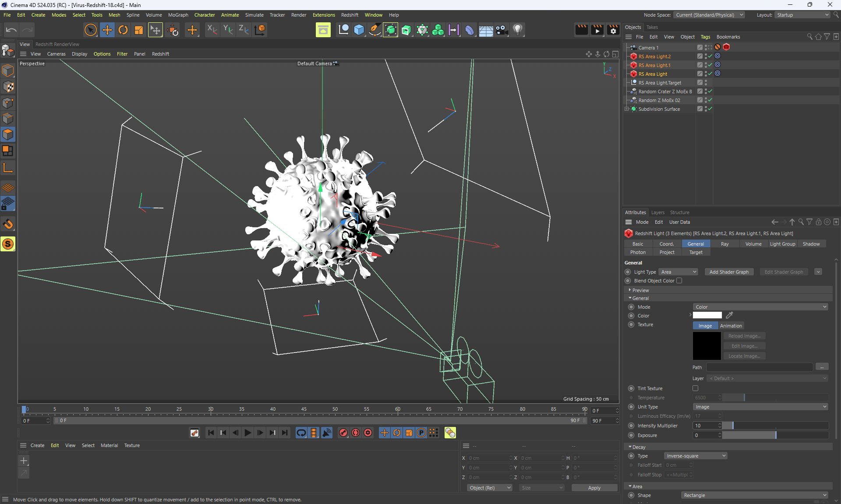The height and width of the screenshot is (504, 841).
Task: Enable the Blend Object Color checkbox
Action: pyautogui.click(x=679, y=281)
